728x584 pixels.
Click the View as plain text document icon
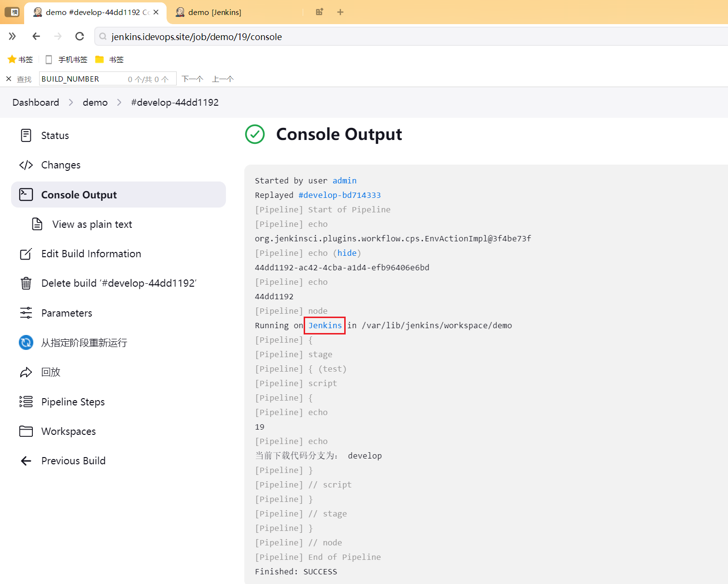[37, 224]
